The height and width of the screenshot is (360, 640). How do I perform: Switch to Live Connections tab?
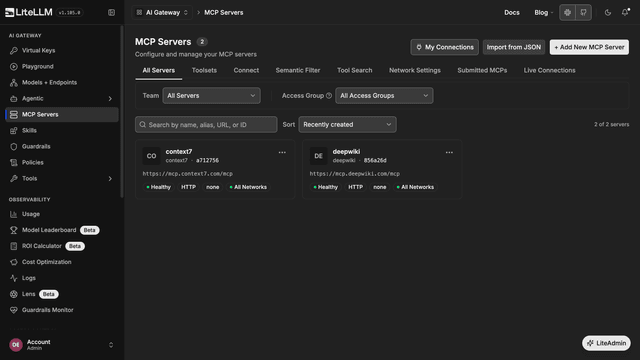(x=549, y=71)
